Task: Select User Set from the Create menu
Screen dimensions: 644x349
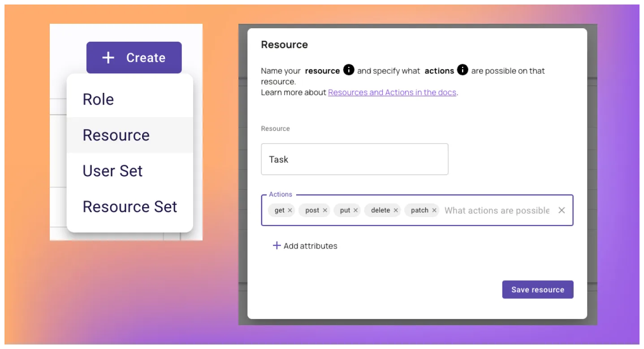Action: [x=112, y=171]
